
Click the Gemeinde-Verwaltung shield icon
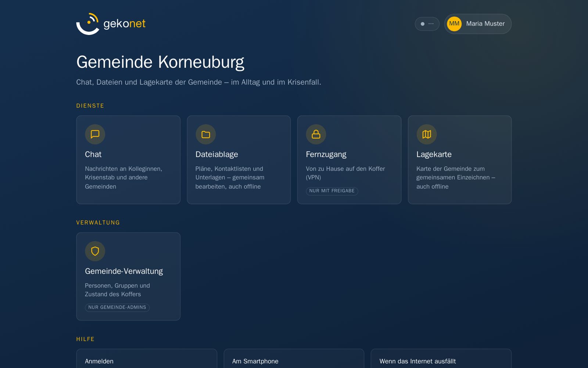[x=95, y=251]
